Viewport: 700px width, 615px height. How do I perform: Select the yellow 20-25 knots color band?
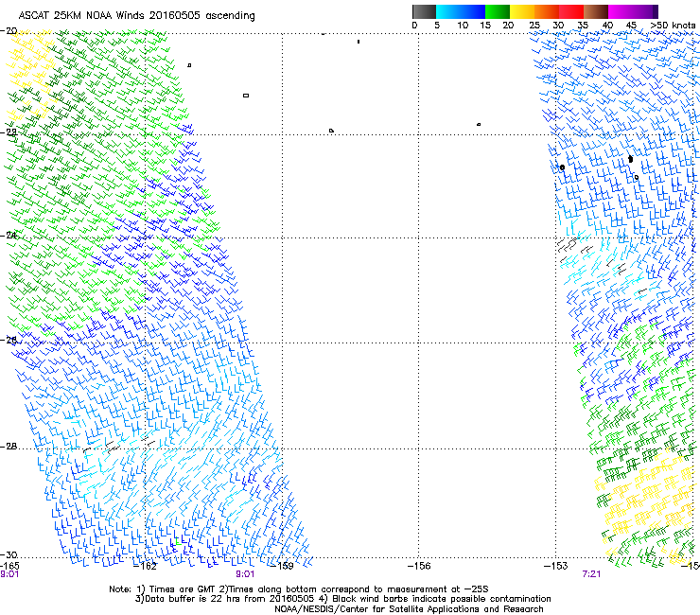click(x=522, y=11)
